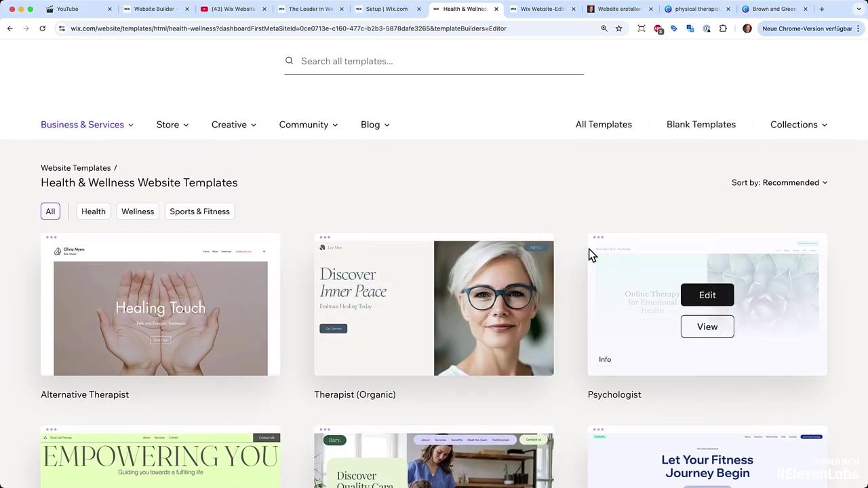Open the zoom magnifier icon in address bar
The height and width of the screenshot is (488, 868).
[604, 28]
